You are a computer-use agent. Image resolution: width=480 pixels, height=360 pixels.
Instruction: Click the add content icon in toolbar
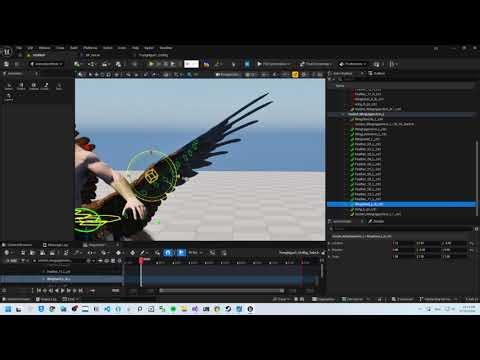tap(78, 64)
